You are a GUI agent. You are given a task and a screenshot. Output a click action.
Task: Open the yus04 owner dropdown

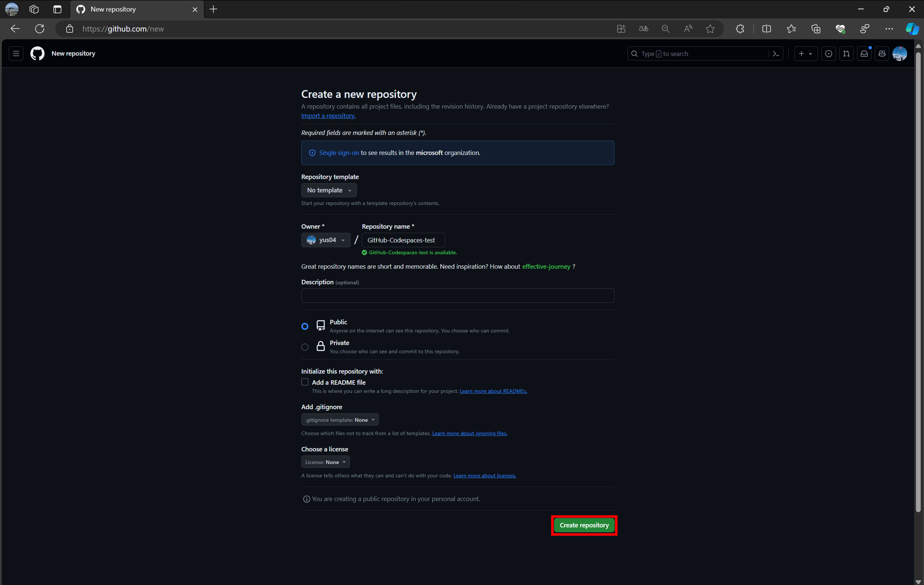[x=326, y=240]
